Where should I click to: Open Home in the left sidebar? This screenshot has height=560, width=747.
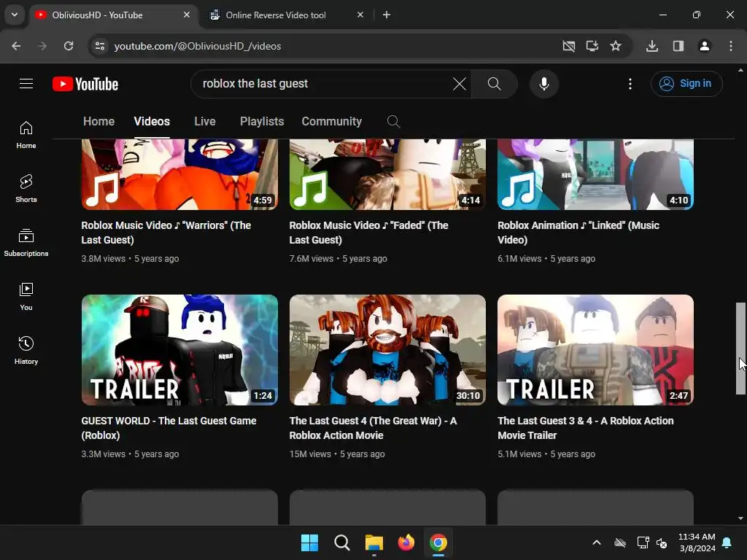(x=26, y=135)
